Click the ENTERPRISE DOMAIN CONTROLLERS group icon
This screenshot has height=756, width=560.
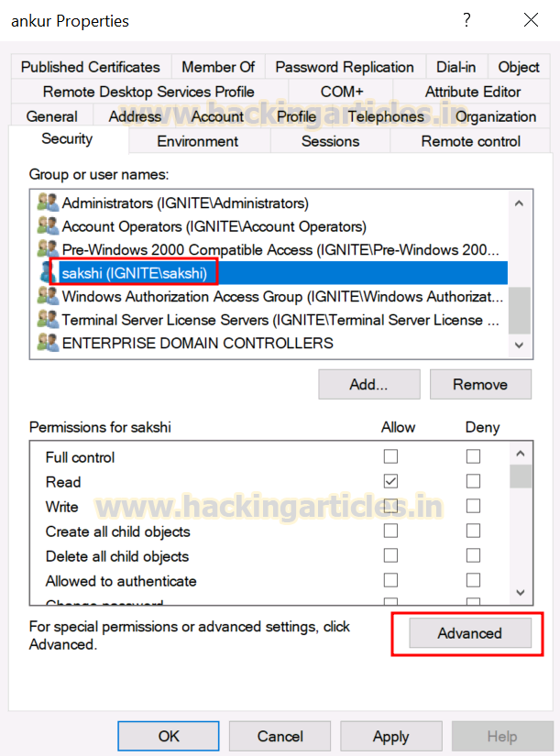(48, 343)
